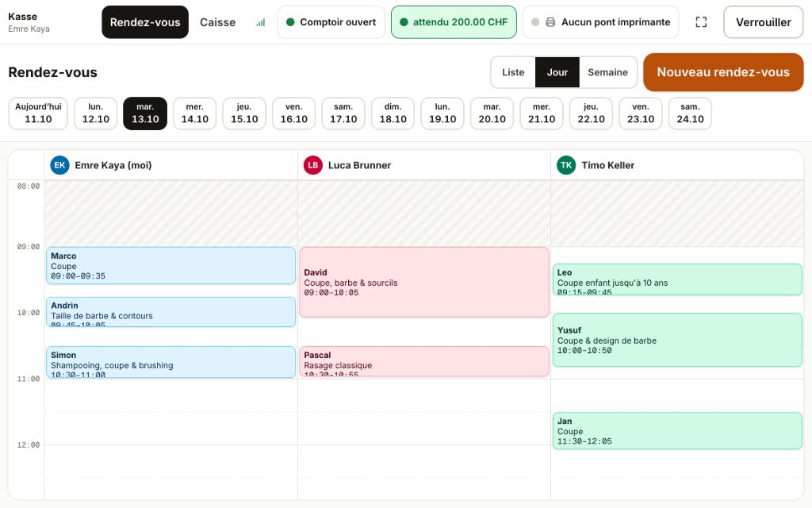This screenshot has width=812, height=508.
Task: Click the Verrouiller button
Action: click(764, 22)
